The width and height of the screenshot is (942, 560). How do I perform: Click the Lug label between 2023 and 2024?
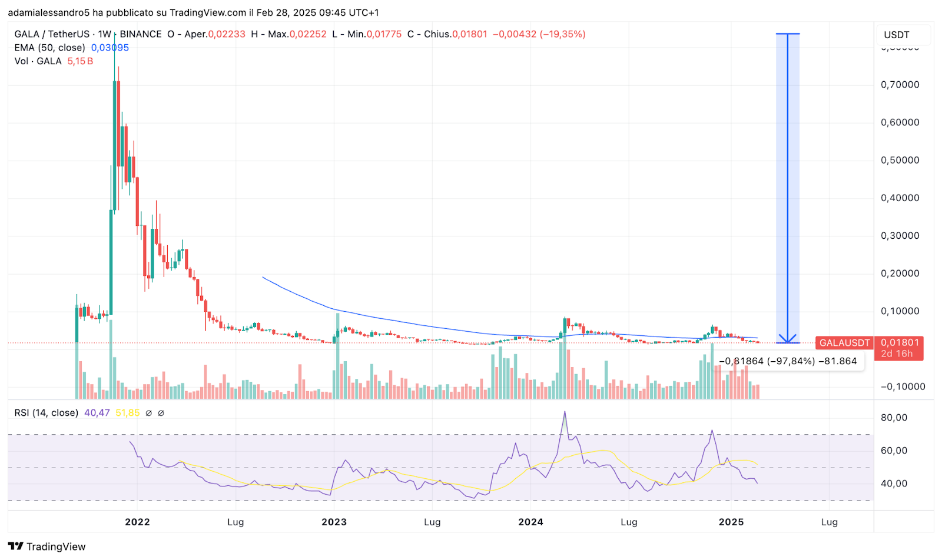coord(432,522)
